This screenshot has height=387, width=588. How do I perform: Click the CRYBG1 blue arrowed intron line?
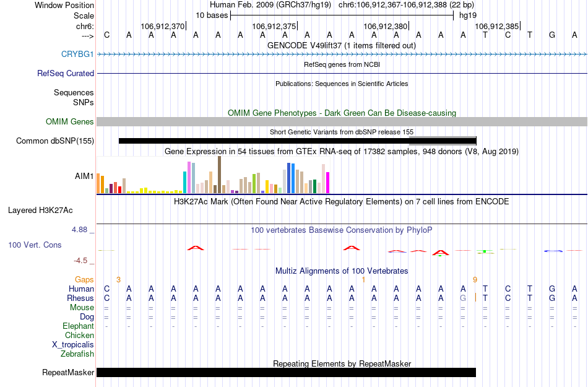tap(342, 54)
